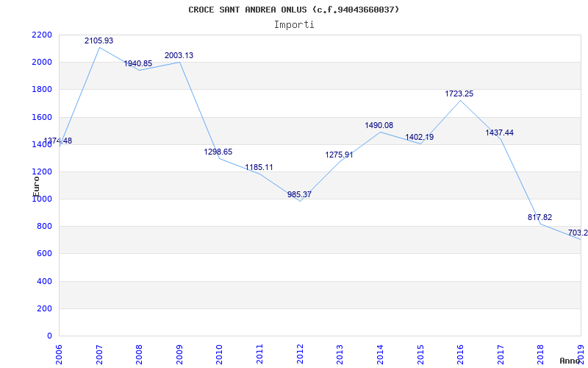Select the 1275.91 data label
The width and height of the screenshot is (588, 368).
coord(339,155)
